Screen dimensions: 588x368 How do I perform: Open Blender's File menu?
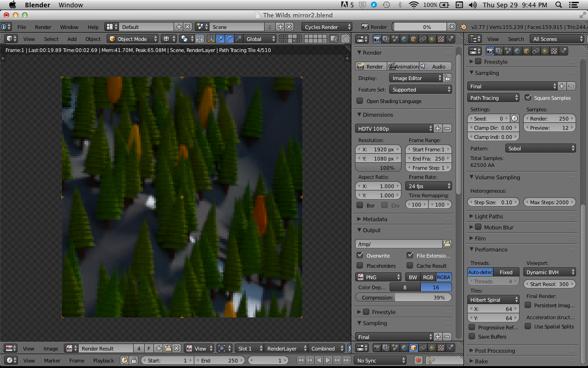22,27
